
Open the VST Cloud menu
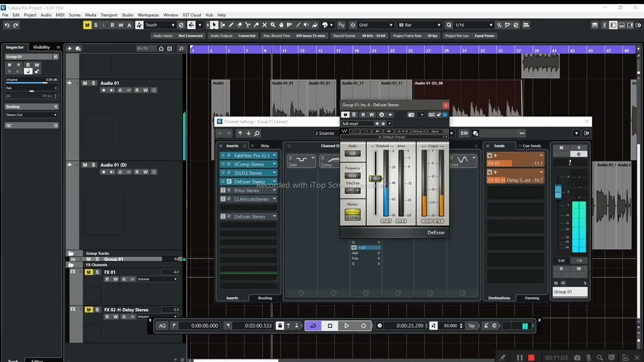(x=192, y=15)
